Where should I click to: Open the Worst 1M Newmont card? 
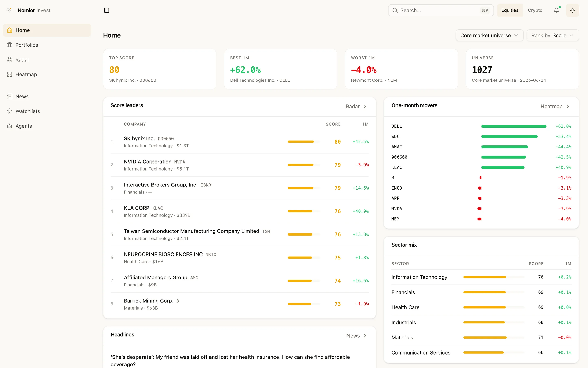(401, 69)
